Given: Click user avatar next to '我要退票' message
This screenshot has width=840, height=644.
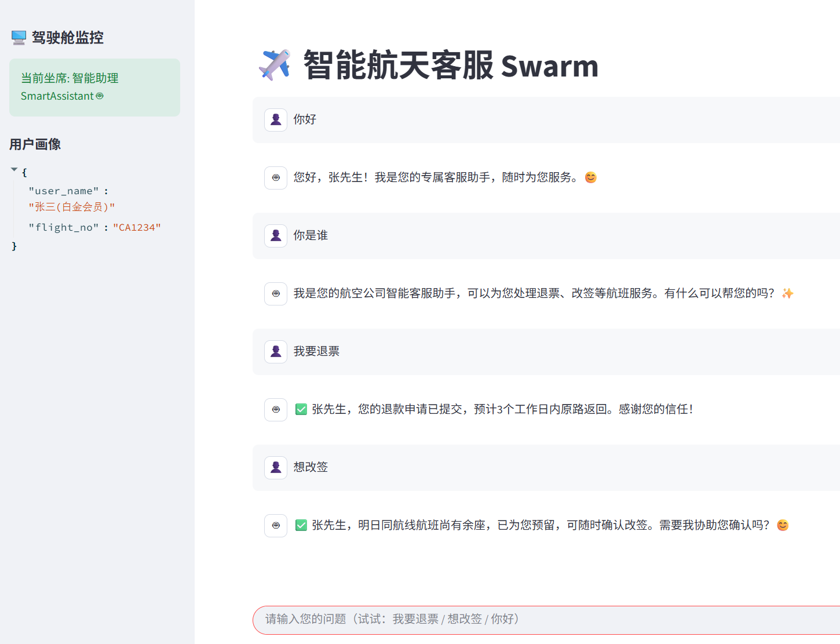Looking at the screenshot, I should coord(276,352).
